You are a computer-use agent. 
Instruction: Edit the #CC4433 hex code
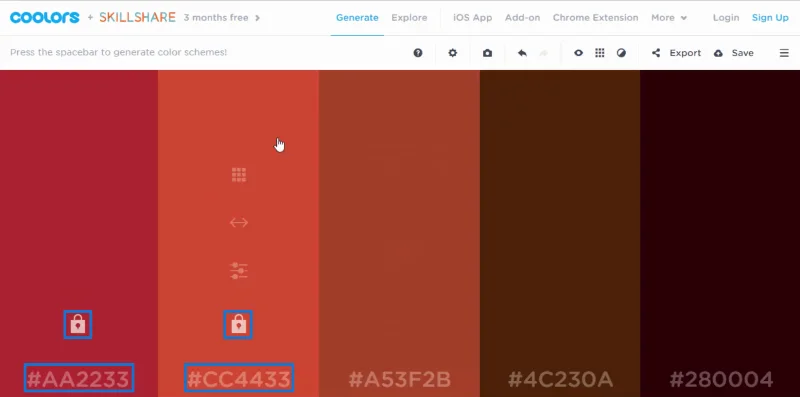coord(239,379)
